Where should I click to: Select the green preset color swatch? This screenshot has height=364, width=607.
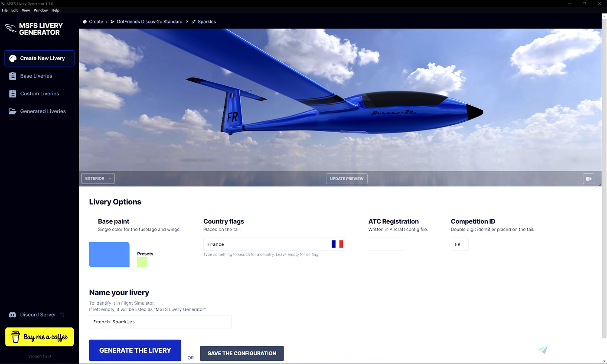142,262
